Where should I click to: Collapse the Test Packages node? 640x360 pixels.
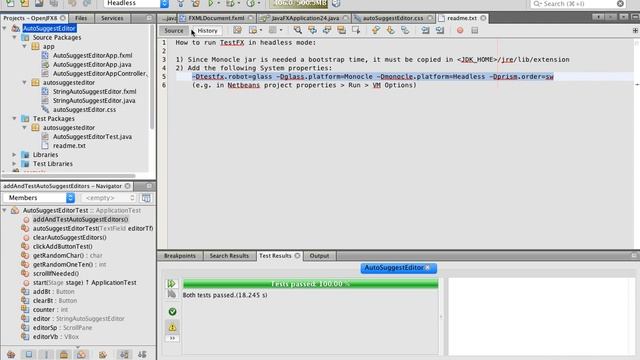pos(14,118)
